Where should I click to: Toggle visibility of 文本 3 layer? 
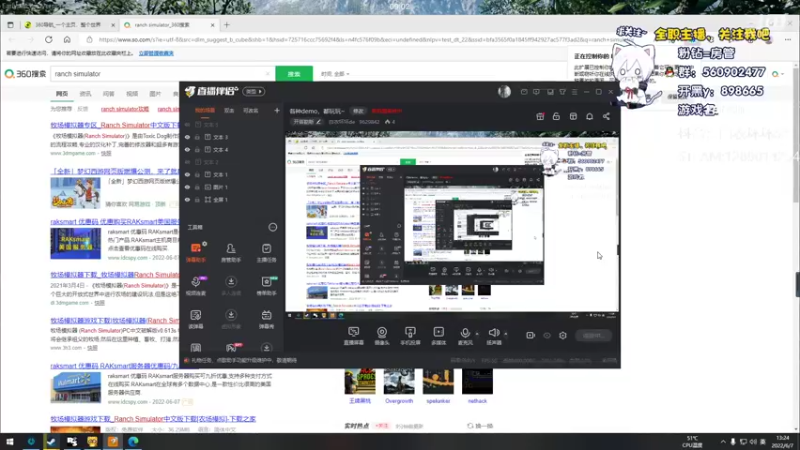click(187, 137)
